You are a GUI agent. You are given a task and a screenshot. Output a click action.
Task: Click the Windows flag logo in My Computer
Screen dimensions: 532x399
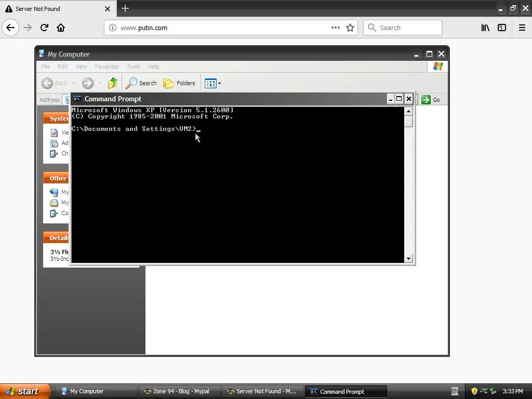pos(437,66)
